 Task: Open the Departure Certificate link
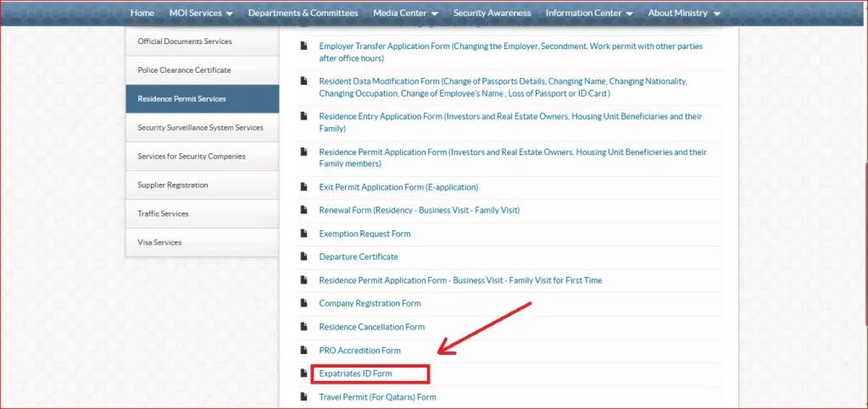coord(359,257)
